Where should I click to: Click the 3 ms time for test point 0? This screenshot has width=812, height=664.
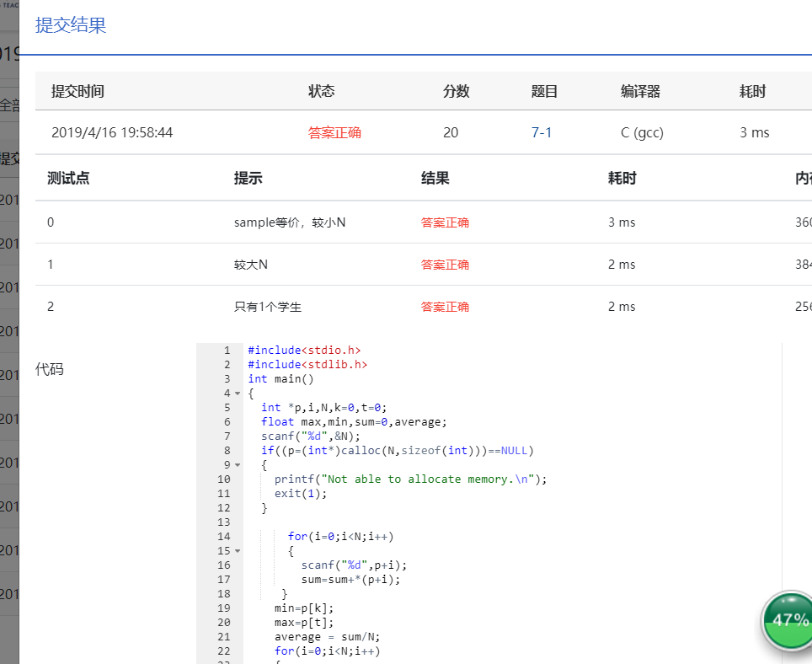622,222
